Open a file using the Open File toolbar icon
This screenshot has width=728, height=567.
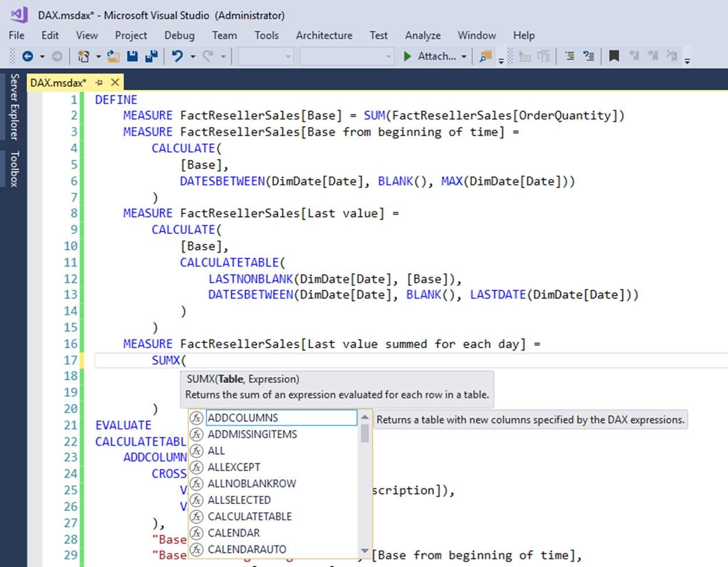click(113, 57)
